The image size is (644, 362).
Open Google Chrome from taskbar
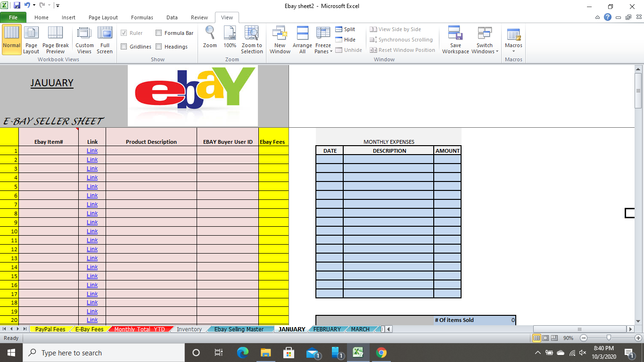pos(381,353)
